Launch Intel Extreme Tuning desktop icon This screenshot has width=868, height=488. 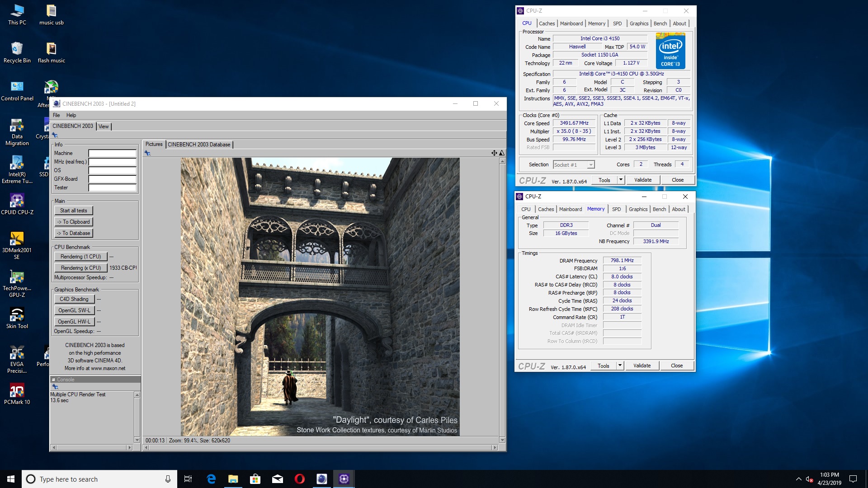[x=17, y=170]
